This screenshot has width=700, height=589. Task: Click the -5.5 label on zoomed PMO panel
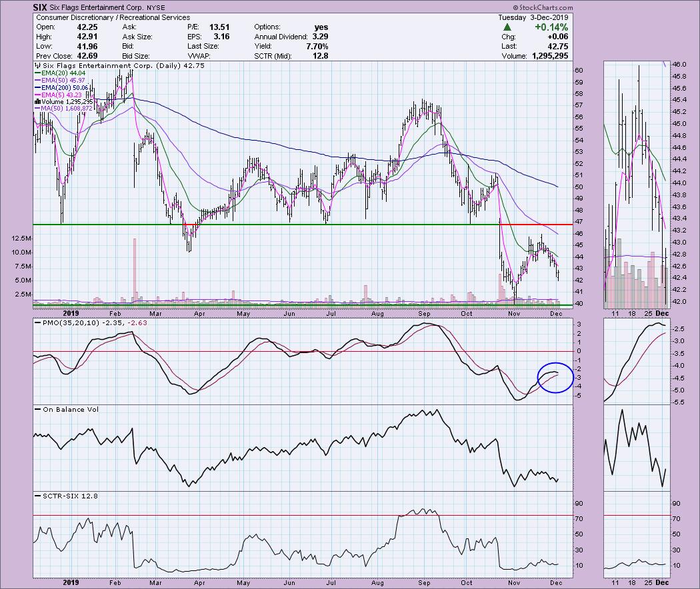[679, 402]
